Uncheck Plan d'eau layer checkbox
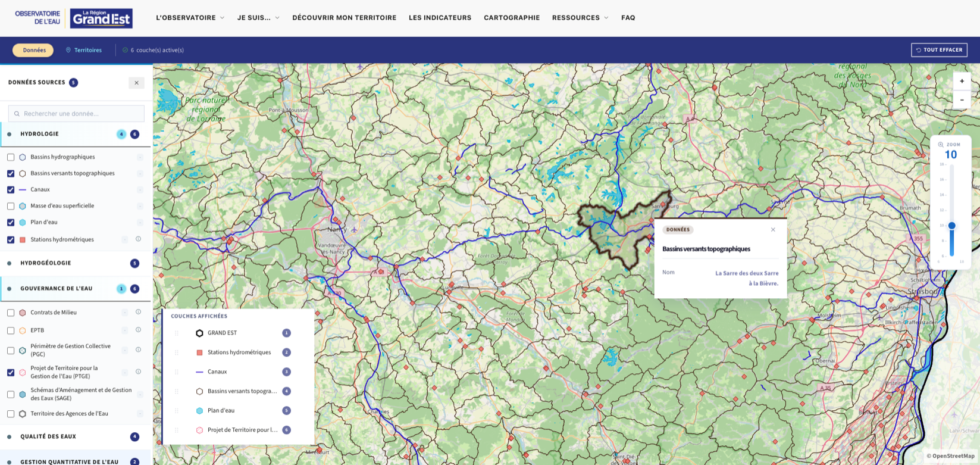Image resolution: width=980 pixels, height=465 pixels. tap(11, 223)
